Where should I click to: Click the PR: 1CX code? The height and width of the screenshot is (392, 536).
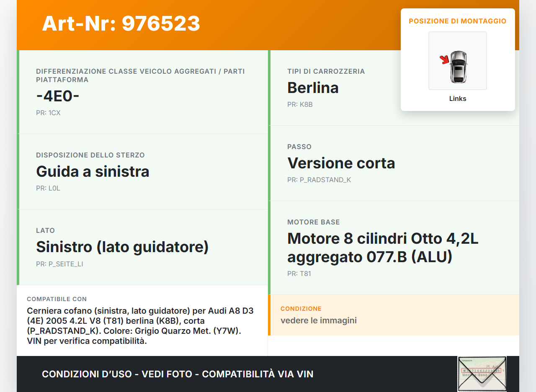tap(48, 113)
